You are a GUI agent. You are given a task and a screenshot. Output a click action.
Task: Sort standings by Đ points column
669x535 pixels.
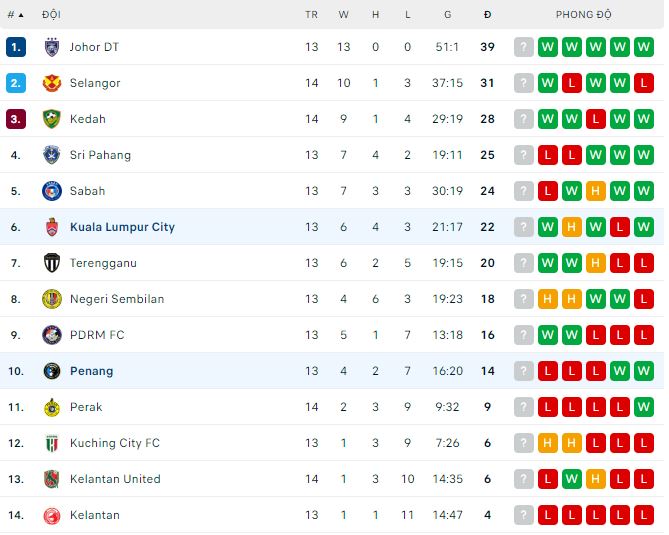point(487,15)
